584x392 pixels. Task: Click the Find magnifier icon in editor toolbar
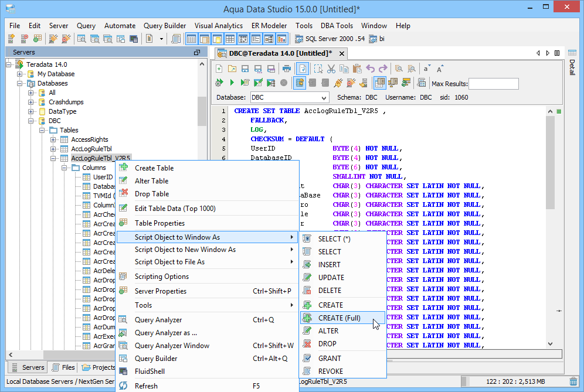tap(399, 69)
